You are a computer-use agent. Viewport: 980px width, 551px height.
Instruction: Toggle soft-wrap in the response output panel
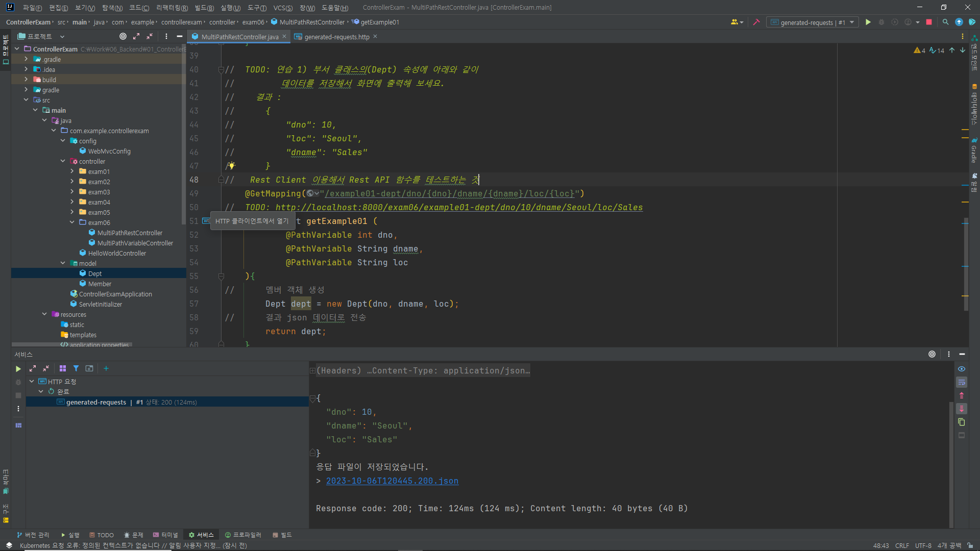pyautogui.click(x=962, y=382)
